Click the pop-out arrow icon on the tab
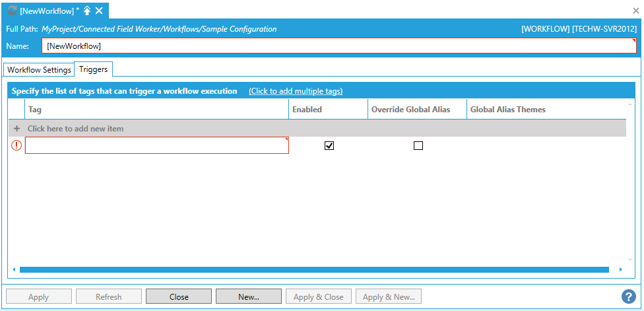Screen dimensions: 644x311 pyautogui.click(x=87, y=11)
